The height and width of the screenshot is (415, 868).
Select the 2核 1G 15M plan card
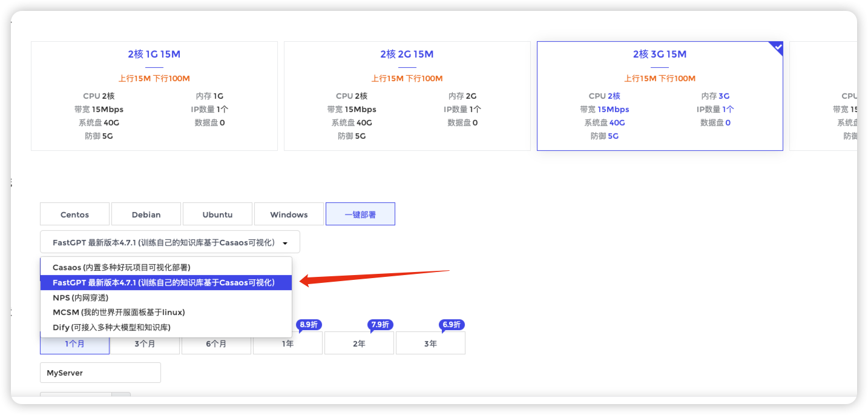[154, 96]
